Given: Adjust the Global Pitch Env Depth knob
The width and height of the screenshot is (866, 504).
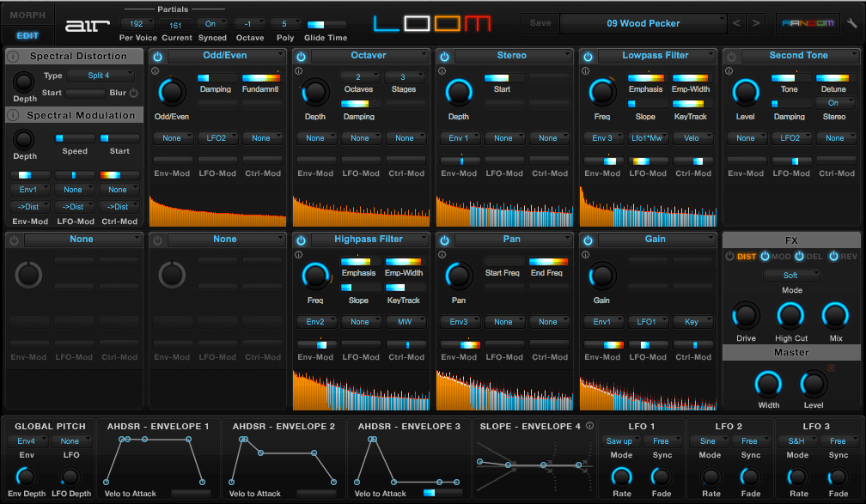Looking at the screenshot, I should click(x=26, y=477).
